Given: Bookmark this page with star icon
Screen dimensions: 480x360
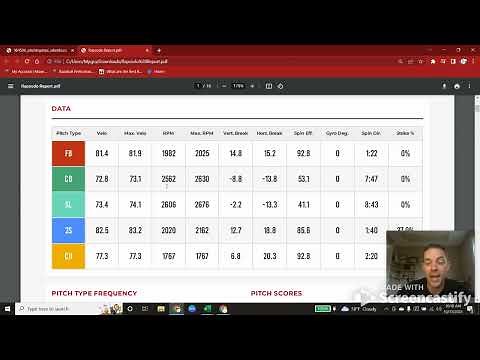Looking at the screenshot, I should pyautogui.click(x=421, y=61).
